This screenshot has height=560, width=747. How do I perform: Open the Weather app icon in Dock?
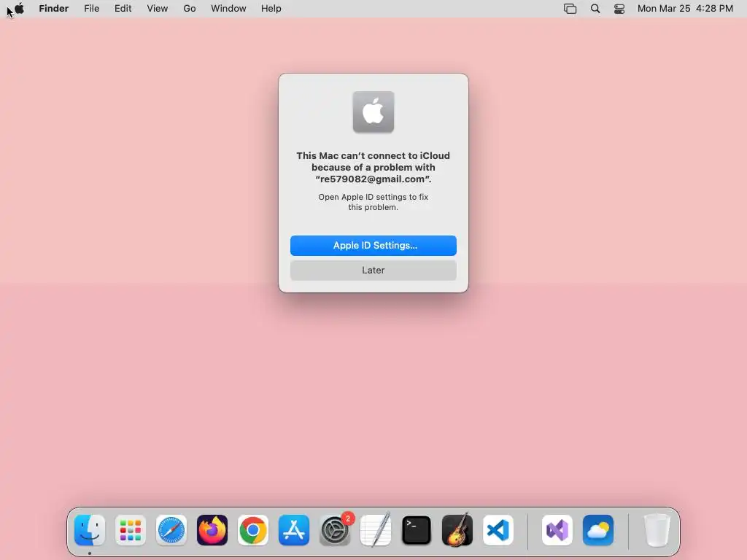[598, 530]
